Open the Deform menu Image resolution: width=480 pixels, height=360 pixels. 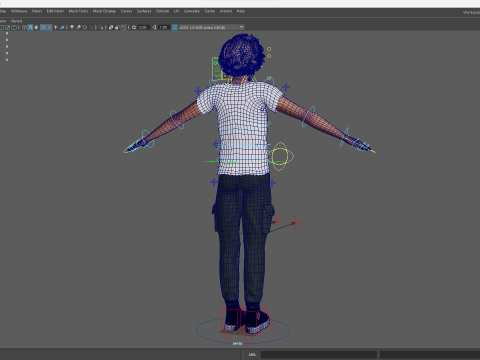pos(162,11)
